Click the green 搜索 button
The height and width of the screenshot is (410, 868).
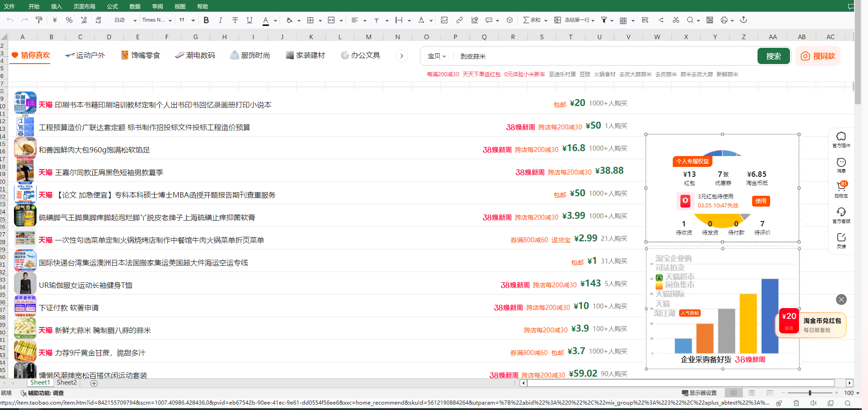773,56
